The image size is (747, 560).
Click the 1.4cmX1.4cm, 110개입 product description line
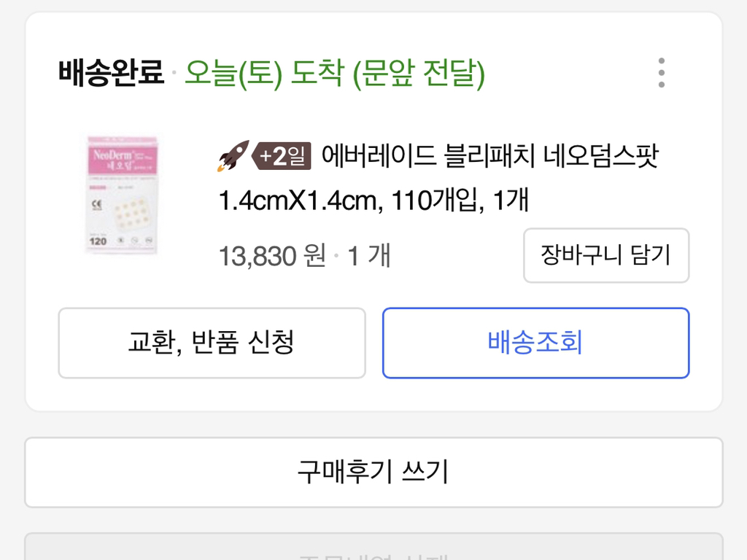[373, 200]
